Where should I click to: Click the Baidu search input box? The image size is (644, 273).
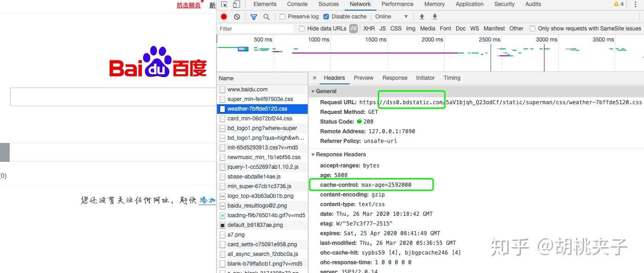click(113, 97)
